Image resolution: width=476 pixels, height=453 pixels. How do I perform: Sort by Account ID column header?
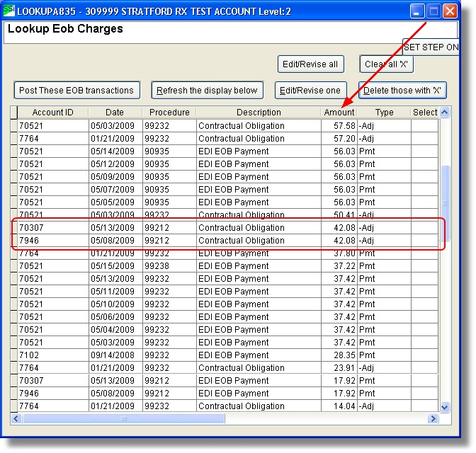tap(53, 113)
